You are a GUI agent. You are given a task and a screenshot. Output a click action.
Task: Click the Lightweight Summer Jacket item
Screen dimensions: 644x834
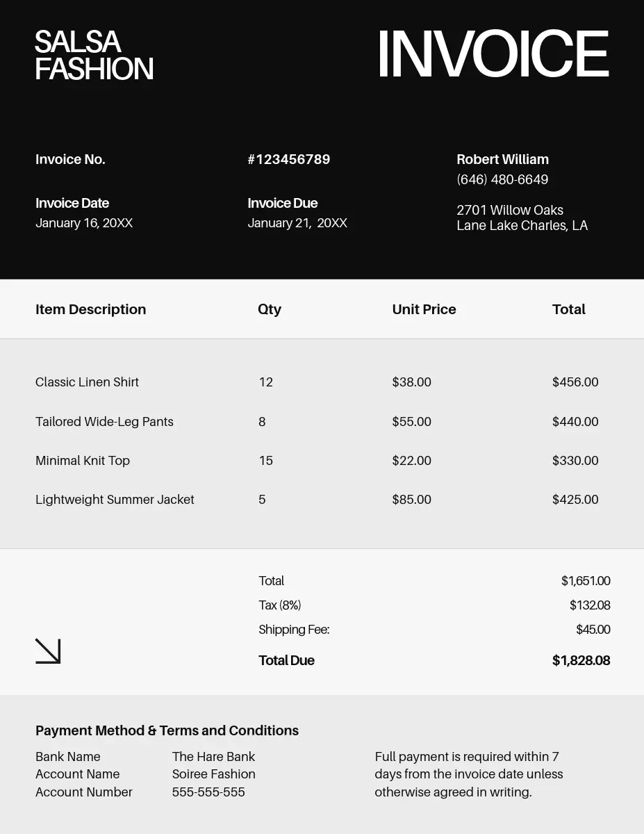pyautogui.click(x=115, y=500)
